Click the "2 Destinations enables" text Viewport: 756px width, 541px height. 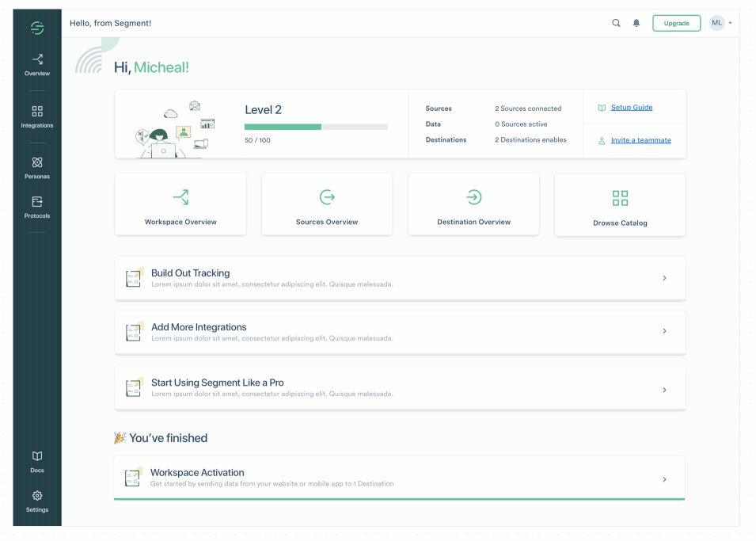coord(530,140)
